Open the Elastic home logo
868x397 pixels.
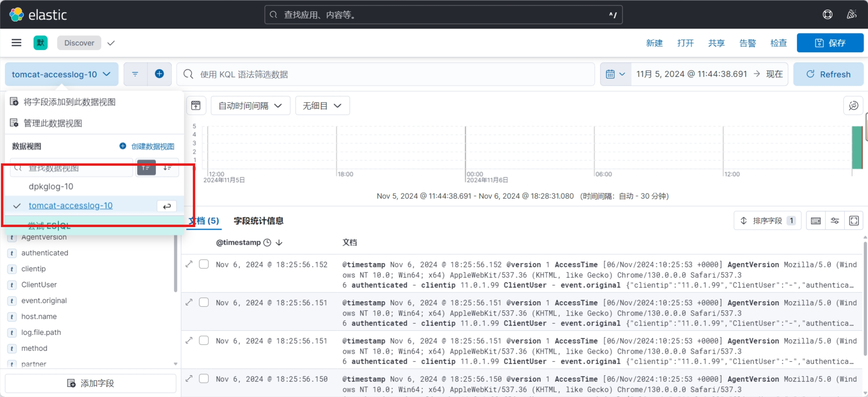point(38,15)
